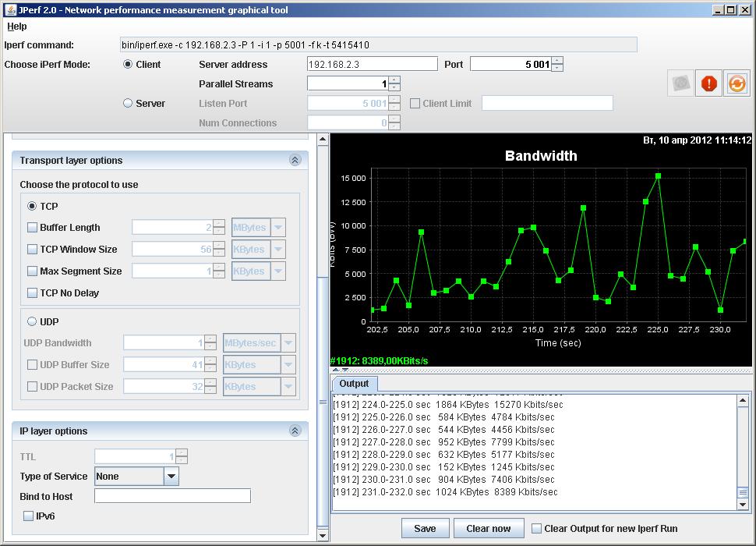This screenshot has width=756, height=546.
Task: Collapse the Transport layer options panel
Action: coord(295,160)
